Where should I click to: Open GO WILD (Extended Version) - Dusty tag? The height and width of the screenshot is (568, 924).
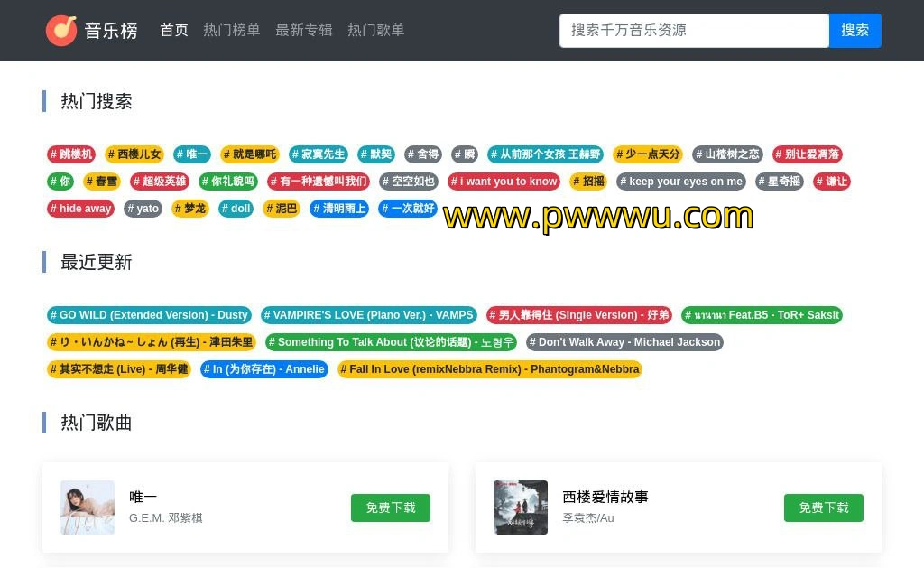click(x=149, y=315)
